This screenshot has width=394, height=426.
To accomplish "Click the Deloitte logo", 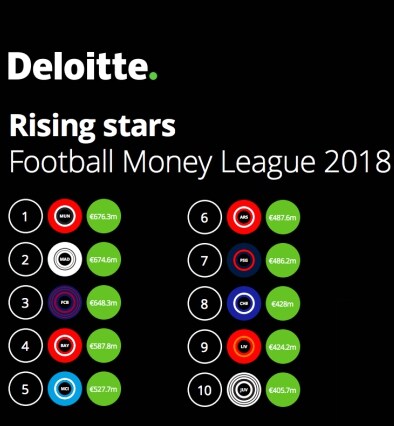I will [82, 66].
